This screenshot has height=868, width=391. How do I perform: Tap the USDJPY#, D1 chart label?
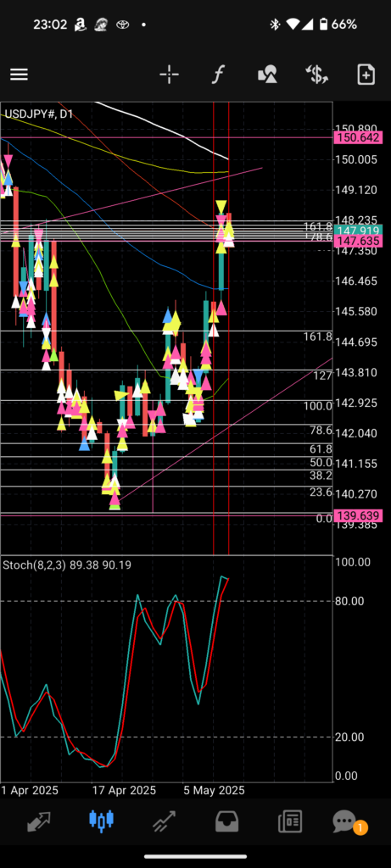coord(39,114)
